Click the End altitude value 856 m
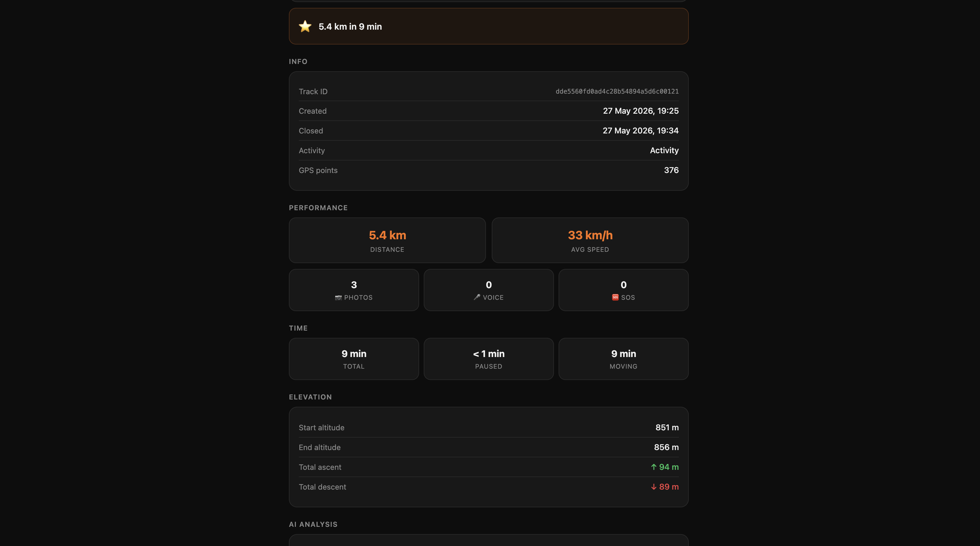Viewport: 980px width, 546px height. [666, 447]
